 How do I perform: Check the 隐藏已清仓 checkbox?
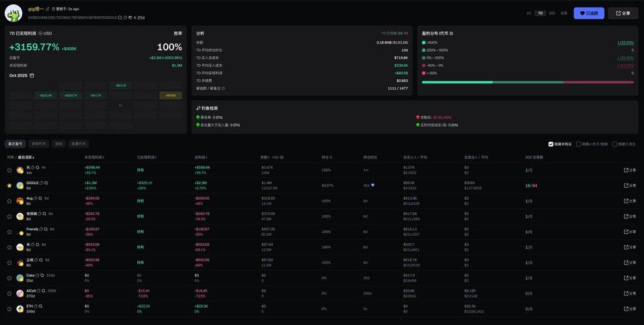coord(615,144)
